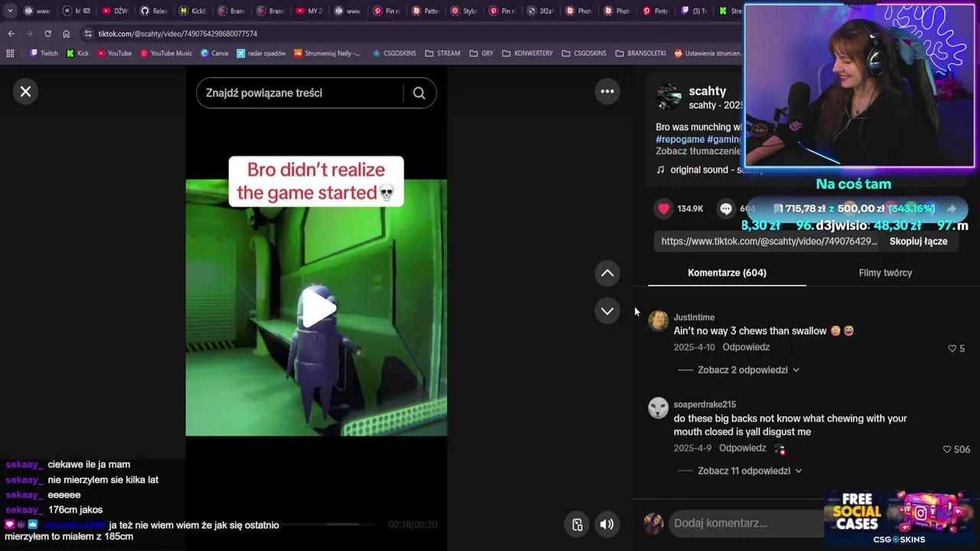Open the YouTube Music bookmark
Viewport: 980px width, 551px height.
(x=165, y=54)
